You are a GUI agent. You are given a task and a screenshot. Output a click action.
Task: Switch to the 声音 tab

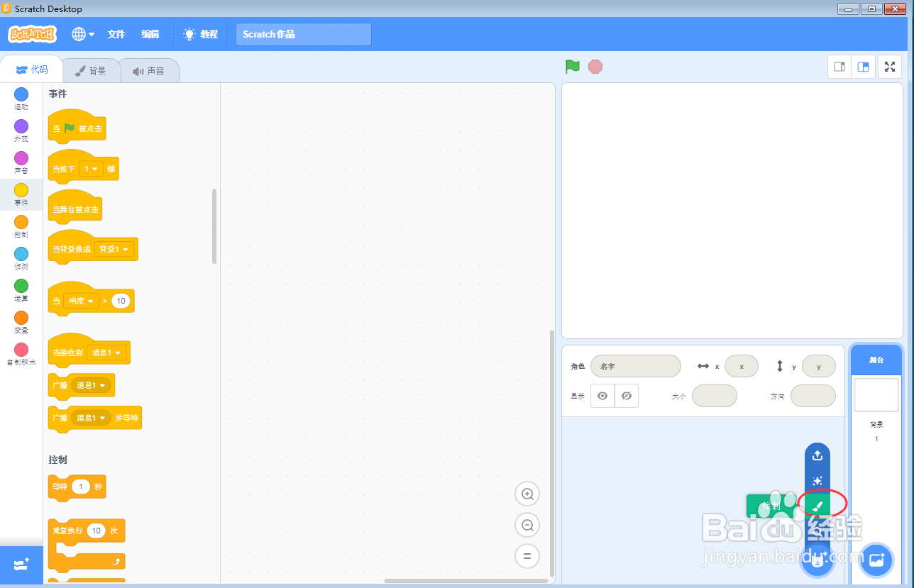[x=148, y=70]
